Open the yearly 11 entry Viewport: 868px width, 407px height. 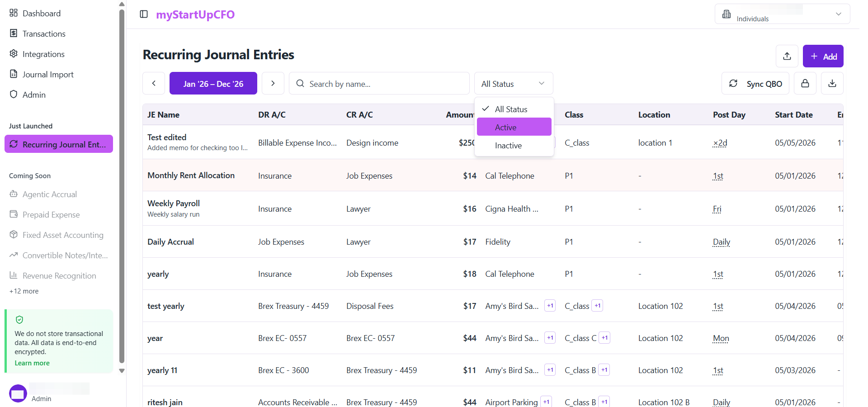162,370
